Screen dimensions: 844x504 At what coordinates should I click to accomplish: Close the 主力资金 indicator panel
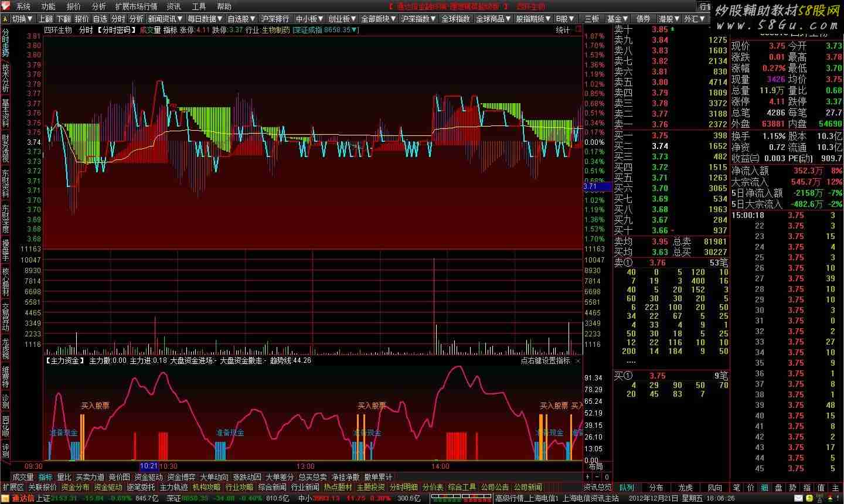click(578, 361)
